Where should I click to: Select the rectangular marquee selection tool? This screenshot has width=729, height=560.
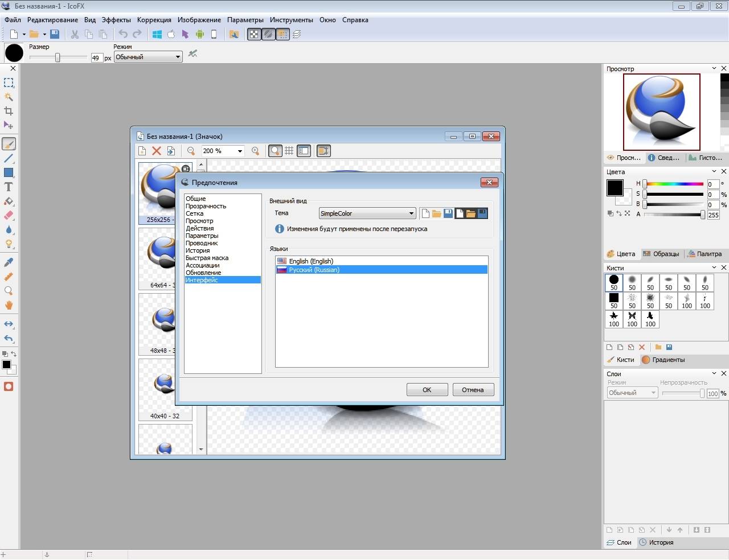point(9,83)
